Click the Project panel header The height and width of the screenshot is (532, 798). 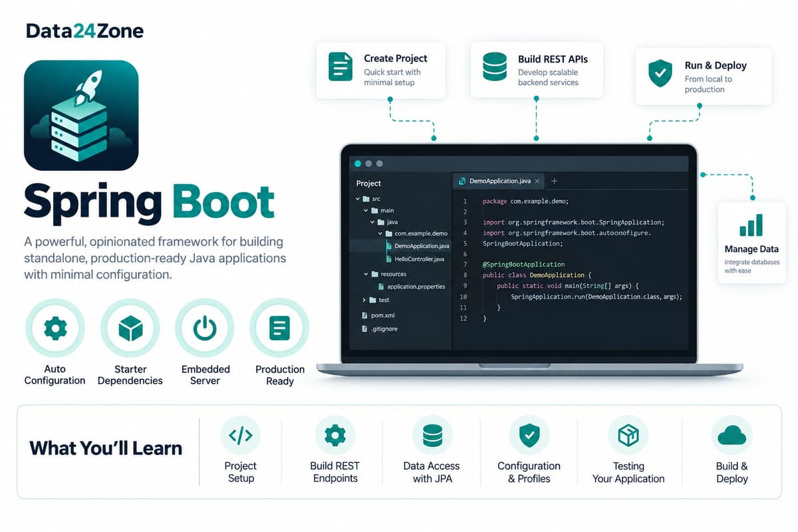(x=368, y=184)
